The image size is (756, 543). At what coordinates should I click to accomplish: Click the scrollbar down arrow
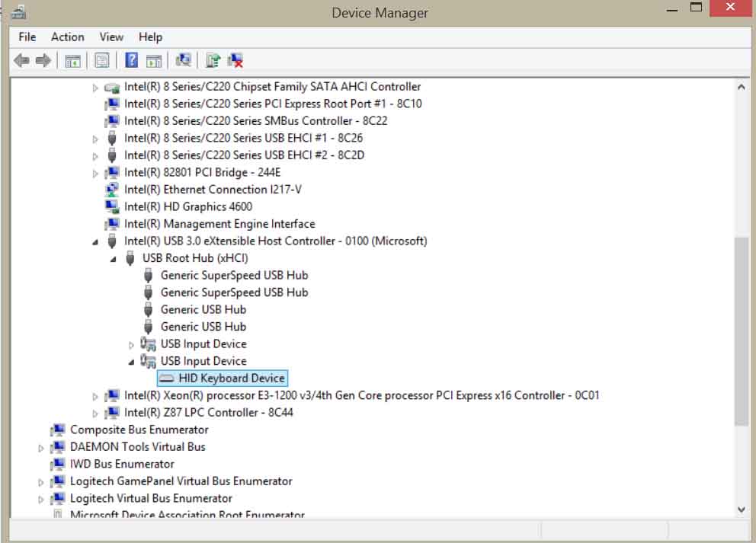[x=742, y=509]
